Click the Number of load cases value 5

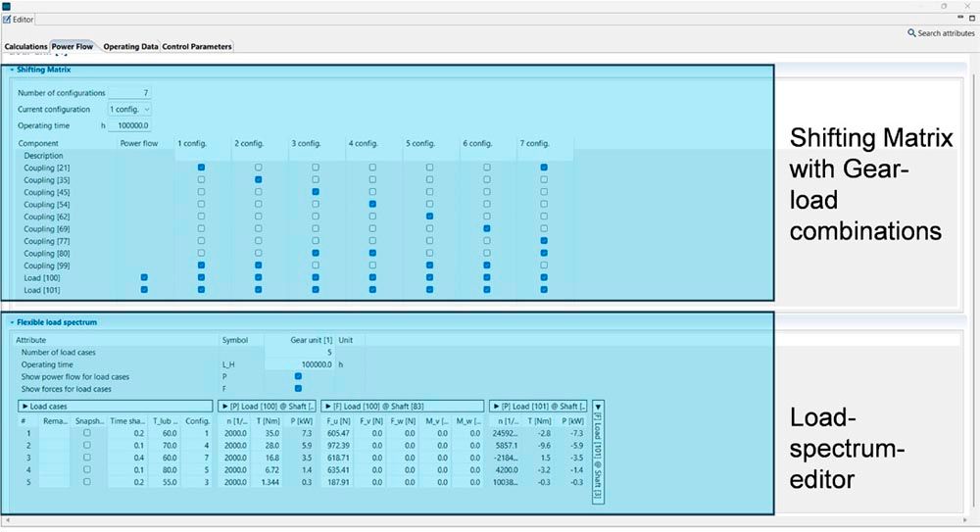point(329,352)
